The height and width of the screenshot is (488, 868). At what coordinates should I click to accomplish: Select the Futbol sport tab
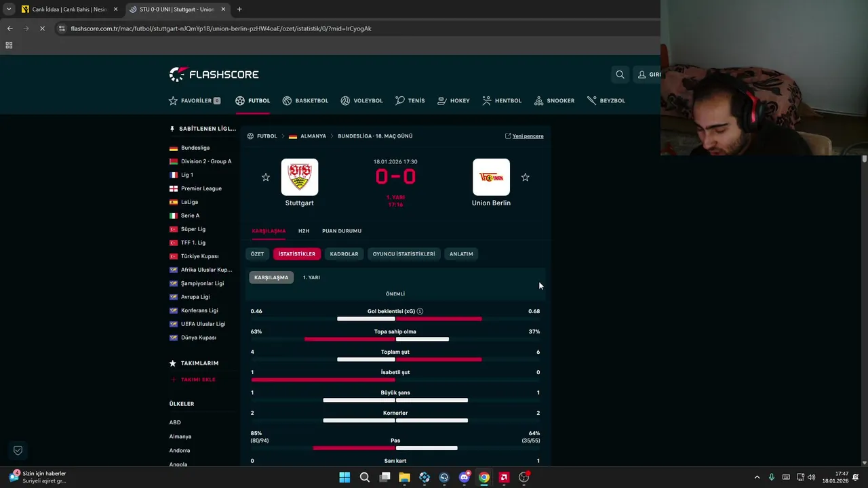pyautogui.click(x=252, y=100)
